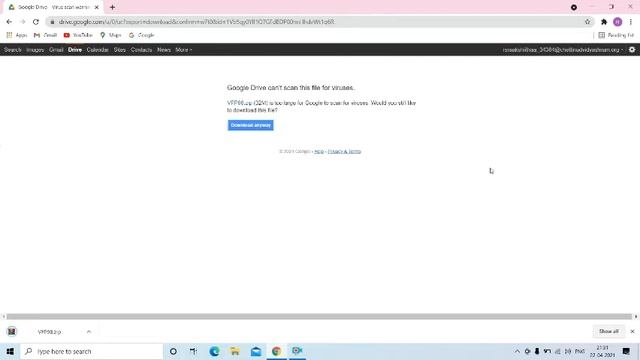
Task: Open Cortana circle icon on taskbar
Action: pos(173,351)
